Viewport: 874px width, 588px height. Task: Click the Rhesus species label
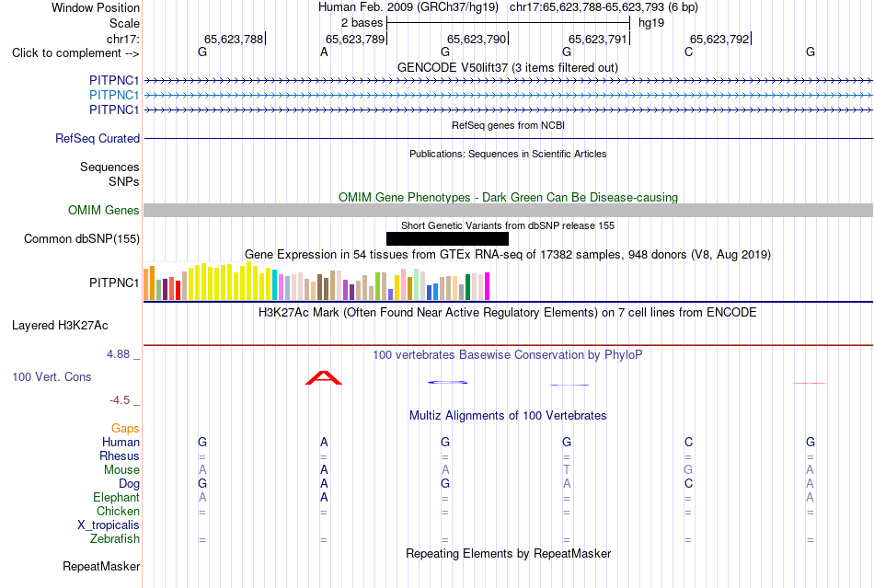pyautogui.click(x=120, y=455)
